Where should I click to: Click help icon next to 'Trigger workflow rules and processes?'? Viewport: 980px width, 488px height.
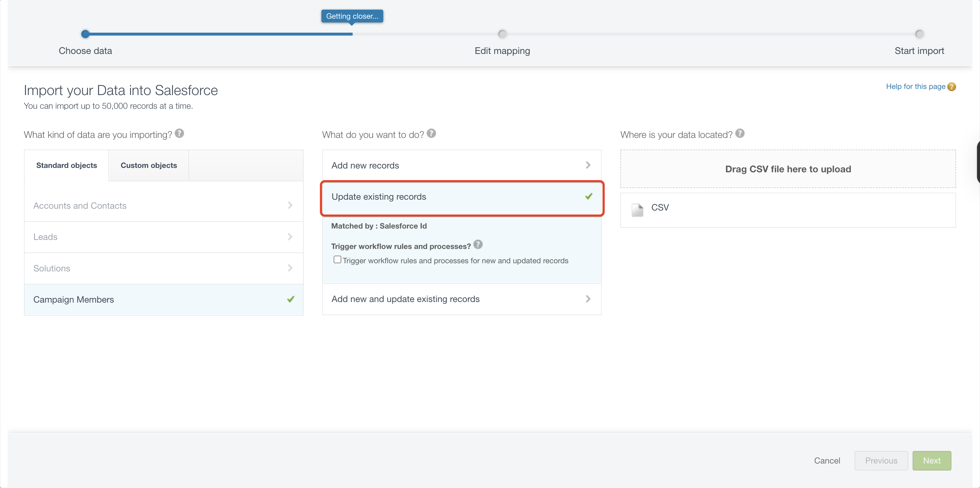tap(478, 245)
